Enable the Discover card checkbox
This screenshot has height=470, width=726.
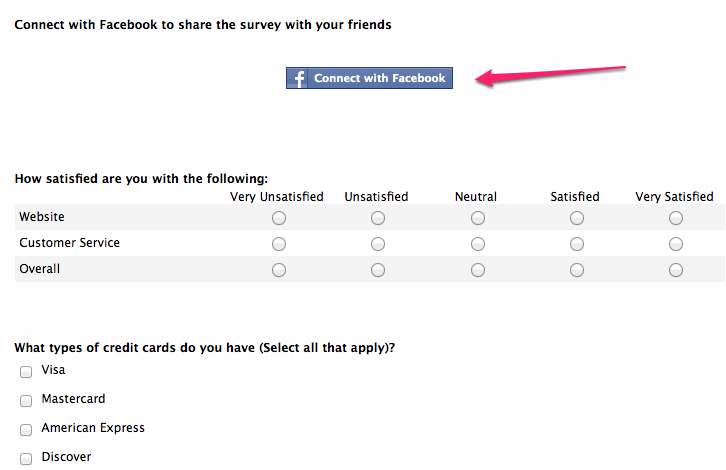click(26, 459)
